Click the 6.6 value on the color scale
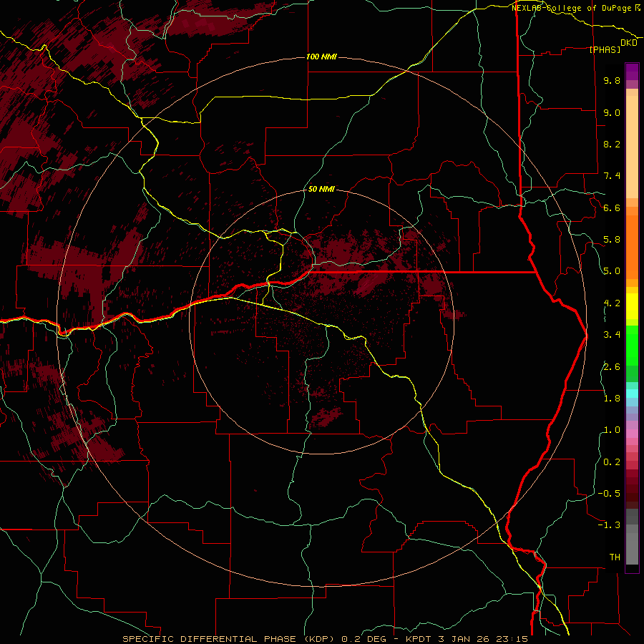 612,208
